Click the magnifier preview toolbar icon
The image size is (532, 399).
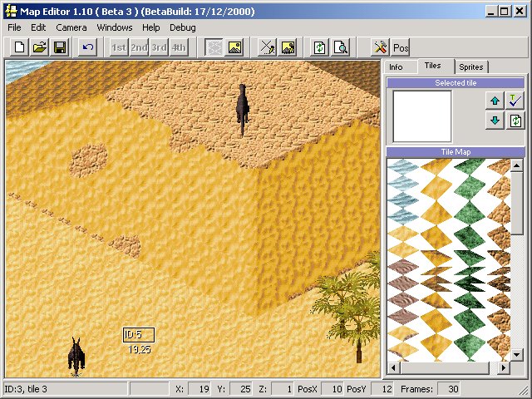click(340, 47)
